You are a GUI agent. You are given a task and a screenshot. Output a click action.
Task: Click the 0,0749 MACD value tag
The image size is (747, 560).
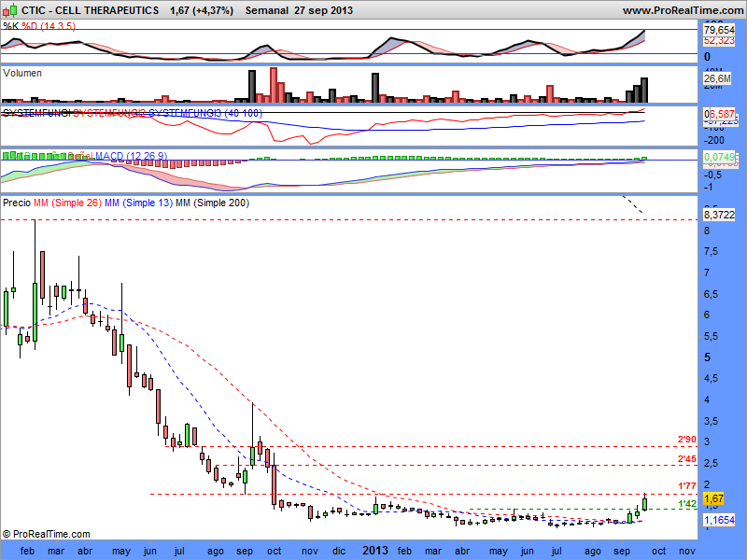[719, 157]
